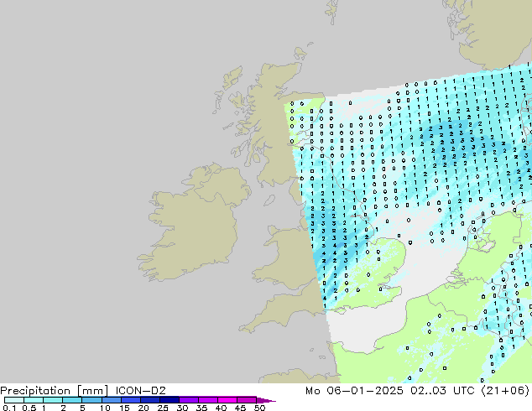
Task: Select the '(21+06)' forecast run text
Action: coord(505,391)
